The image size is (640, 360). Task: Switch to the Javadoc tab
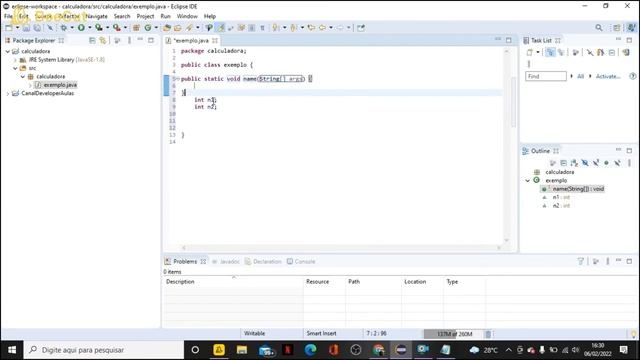226,262
